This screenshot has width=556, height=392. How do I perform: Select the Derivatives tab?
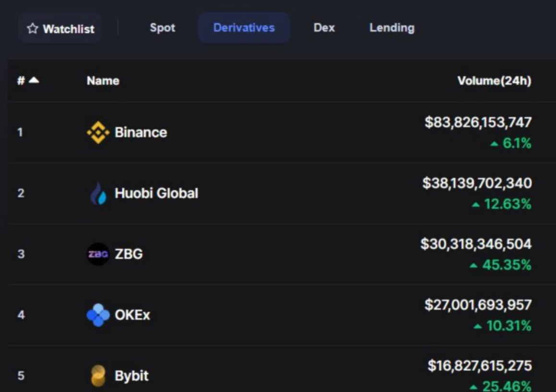pyautogui.click(x=244, y=28)
